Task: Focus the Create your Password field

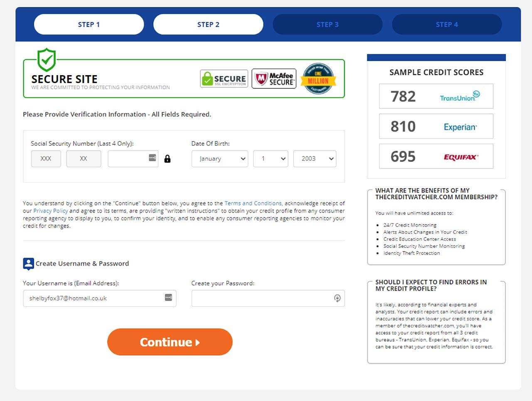Action: (262, 298)
